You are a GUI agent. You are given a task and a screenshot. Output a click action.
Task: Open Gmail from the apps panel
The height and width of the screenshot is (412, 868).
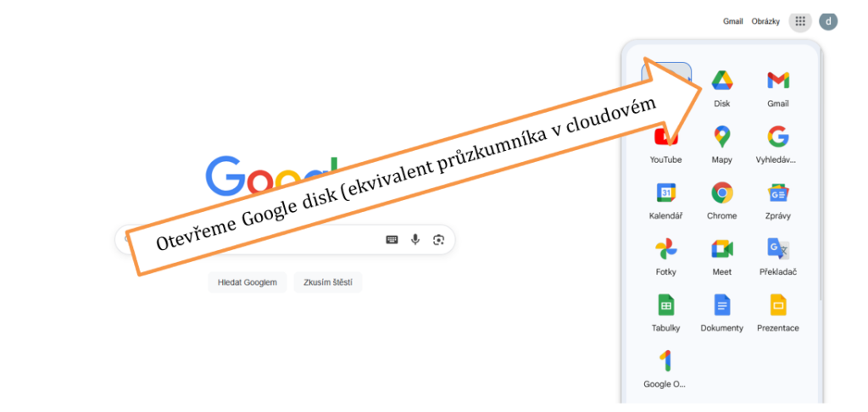[x=778, y=88]
